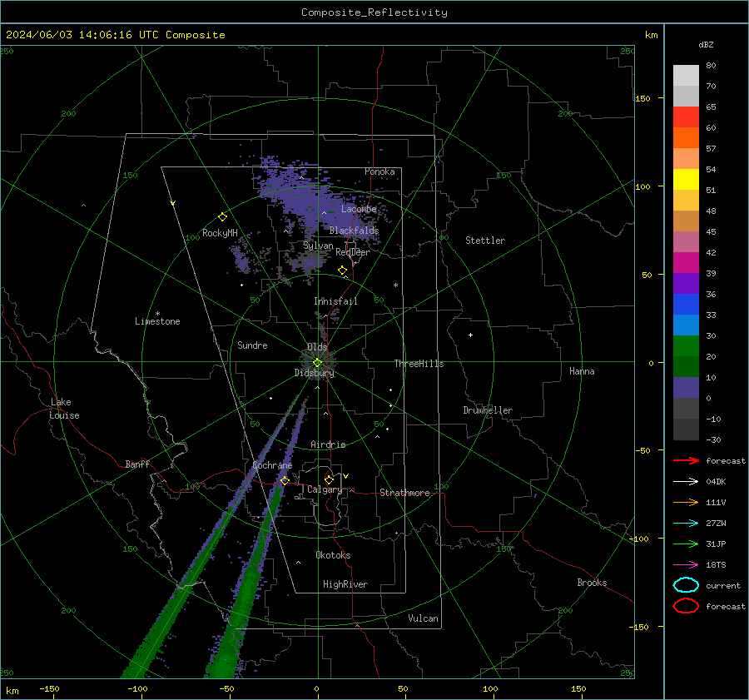Click the Calgary city label
749x700 pixels.
click(325, 489)
